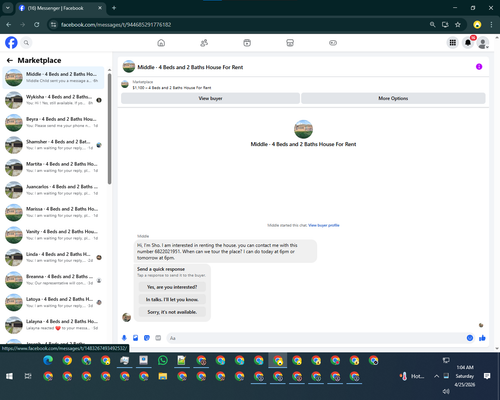Open the Beyra conversation
The height and width of the screenshot is (400, 500).
pos(53,122)
